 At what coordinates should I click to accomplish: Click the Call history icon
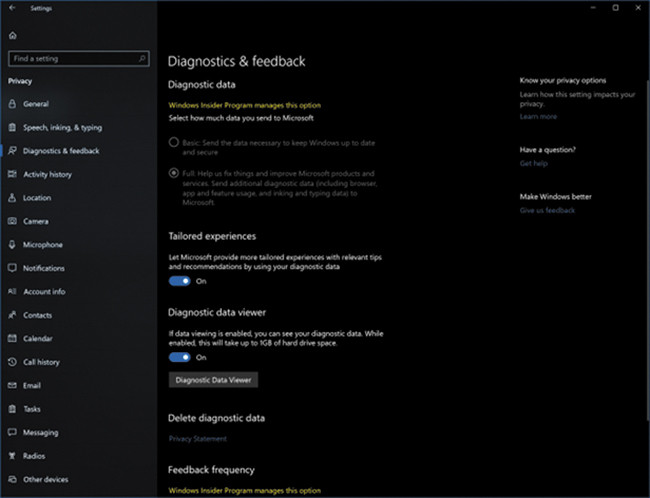pyautogui.click(x=12, y=362)
